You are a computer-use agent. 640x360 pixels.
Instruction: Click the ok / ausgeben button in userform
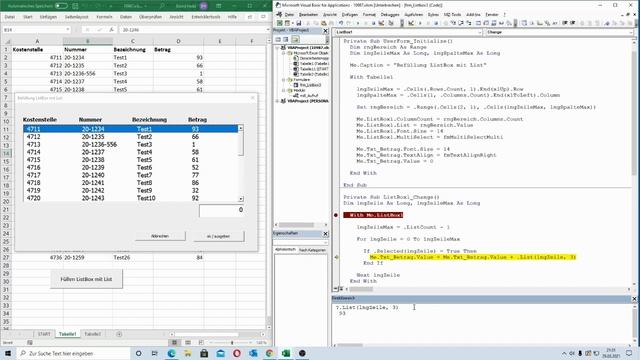point(219,236)
